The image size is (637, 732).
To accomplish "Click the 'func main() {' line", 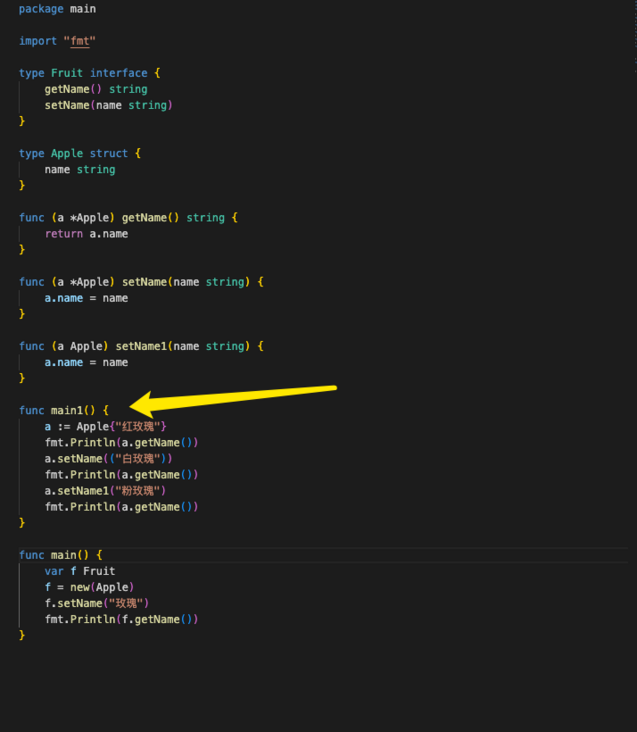I will click(61, 555).
